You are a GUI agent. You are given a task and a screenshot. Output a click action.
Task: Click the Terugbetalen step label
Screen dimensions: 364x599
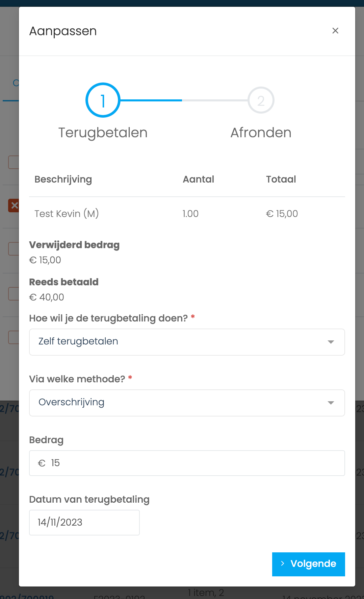[103, 133]
